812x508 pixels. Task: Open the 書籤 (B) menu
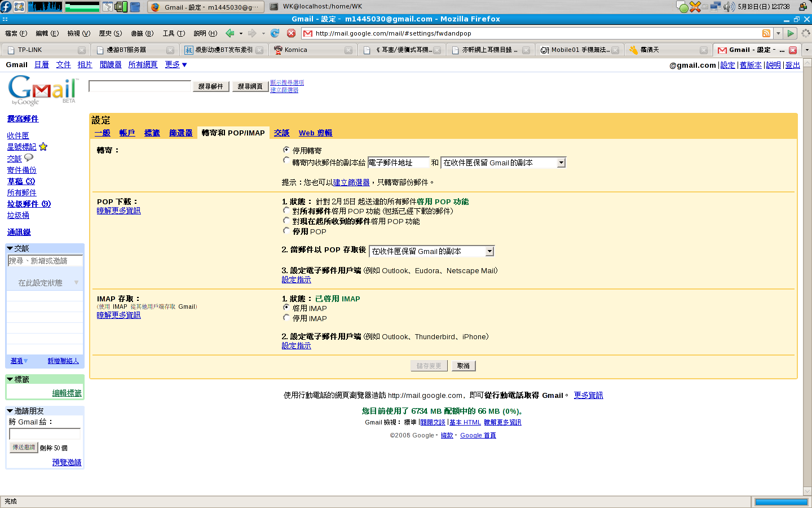tap(142, 33)
